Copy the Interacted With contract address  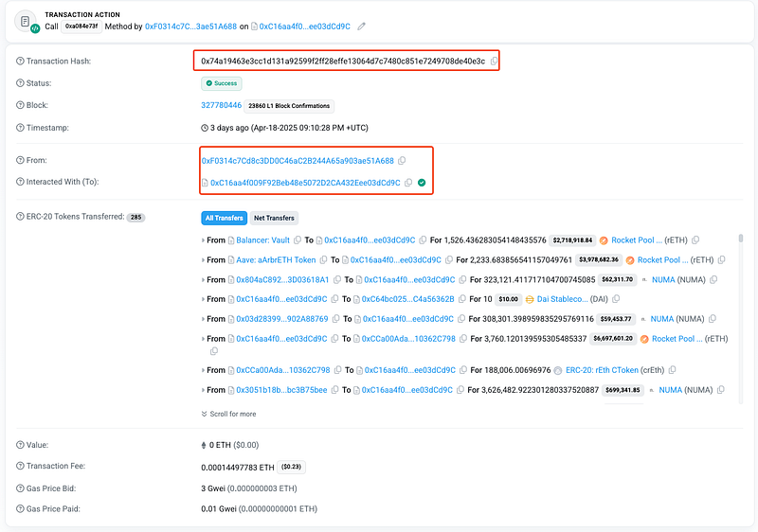coord(408,183)
